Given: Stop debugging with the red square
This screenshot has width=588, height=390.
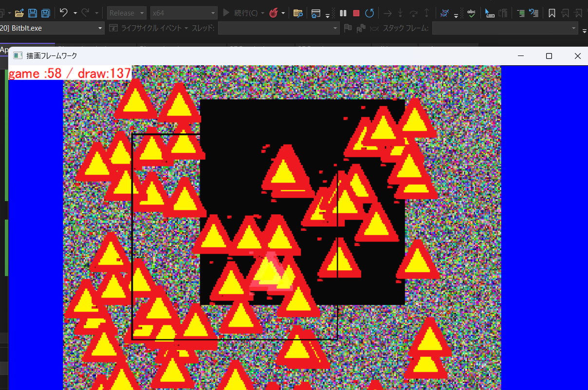Looking at the screenshot, I should (356, 13).
